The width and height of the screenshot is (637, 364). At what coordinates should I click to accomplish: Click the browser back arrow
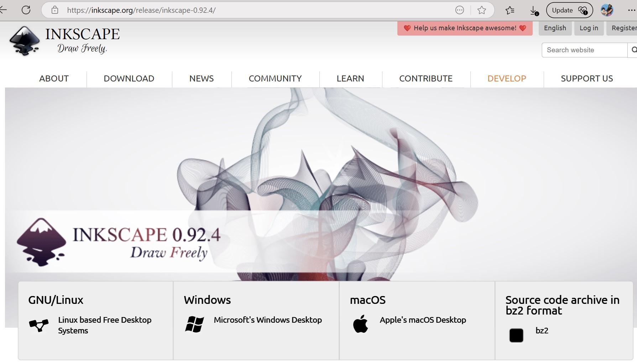3,10
